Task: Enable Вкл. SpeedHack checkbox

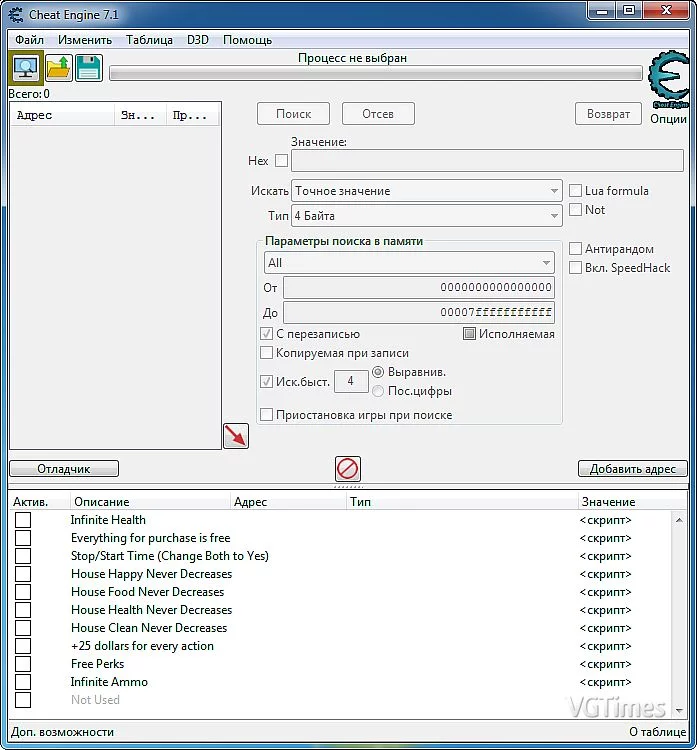Action: click(x=575, y=267)
